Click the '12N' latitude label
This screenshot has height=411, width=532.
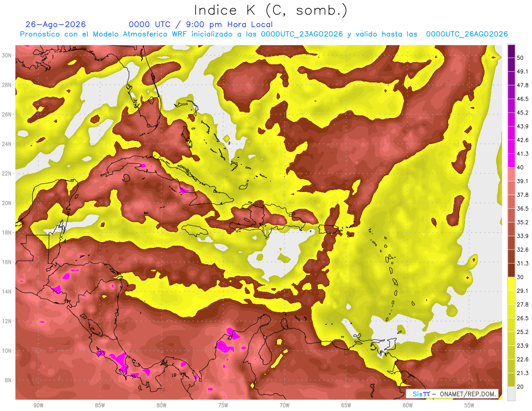pyautogui.click(x=7, y=321)
